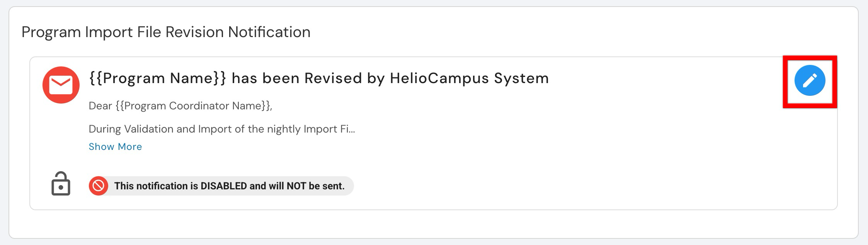Click the red envelope email icon
The height and width of the screenshot is (245, 868).
point(61,85)
